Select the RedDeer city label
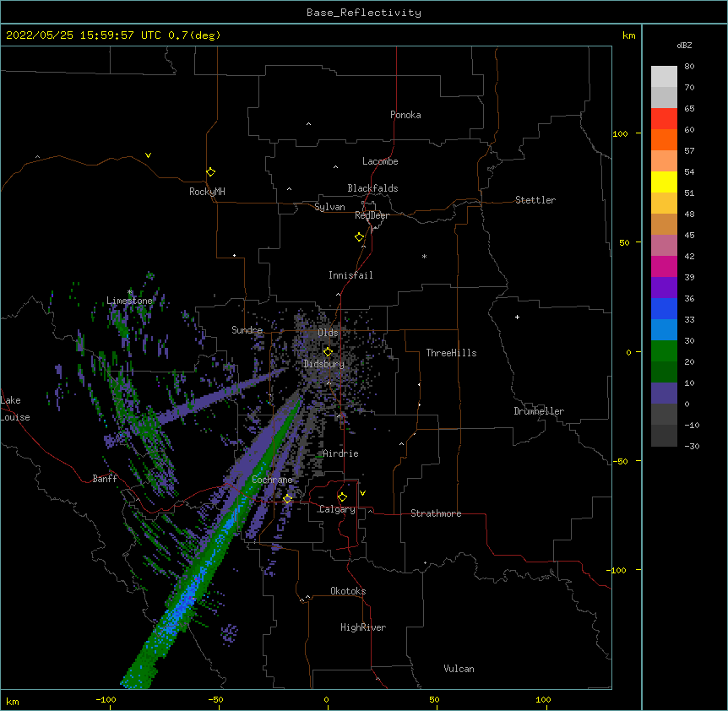This screenshot has width=728, height=711. pyautogui.click(x=372, y=215)
